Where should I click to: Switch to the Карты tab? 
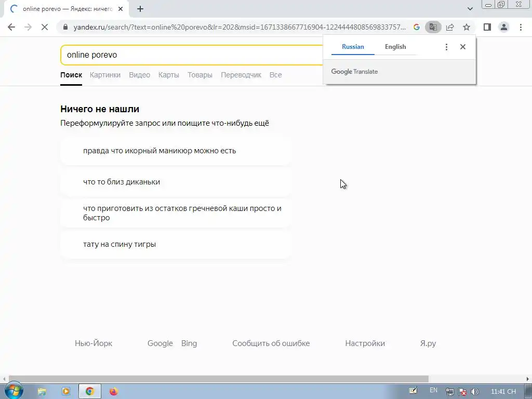point(169,75)
